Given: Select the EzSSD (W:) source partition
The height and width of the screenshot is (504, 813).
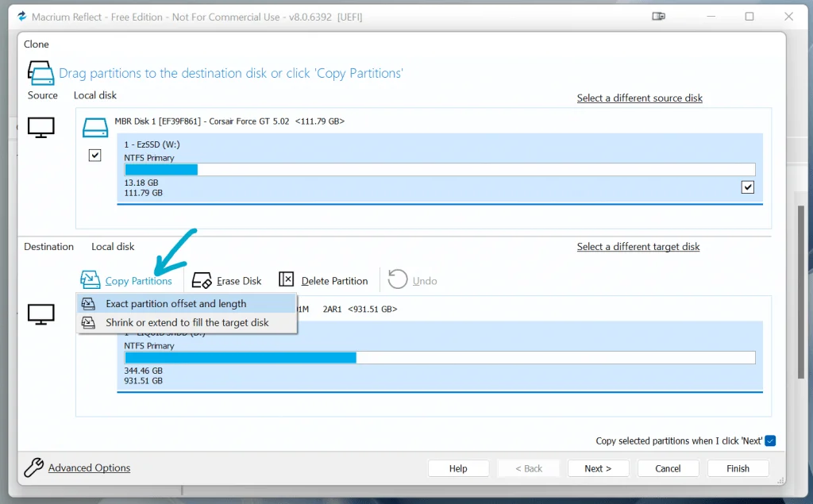Looking at the screenshot, I should [x=440, y=168].
